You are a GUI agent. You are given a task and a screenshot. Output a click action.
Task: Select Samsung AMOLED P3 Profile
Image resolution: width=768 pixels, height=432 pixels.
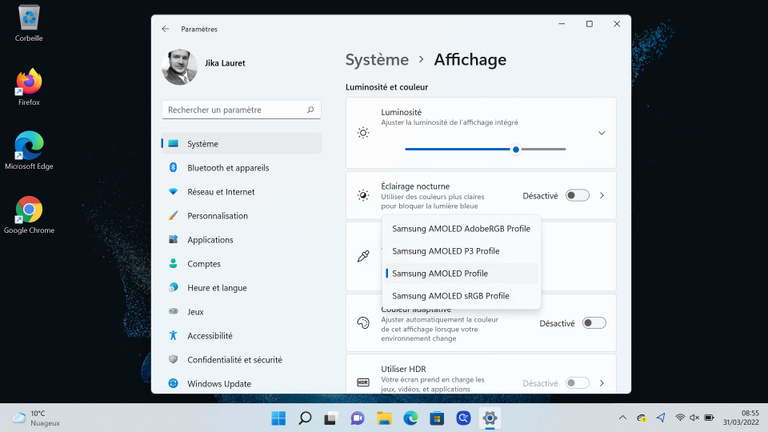tap(461, 251)
